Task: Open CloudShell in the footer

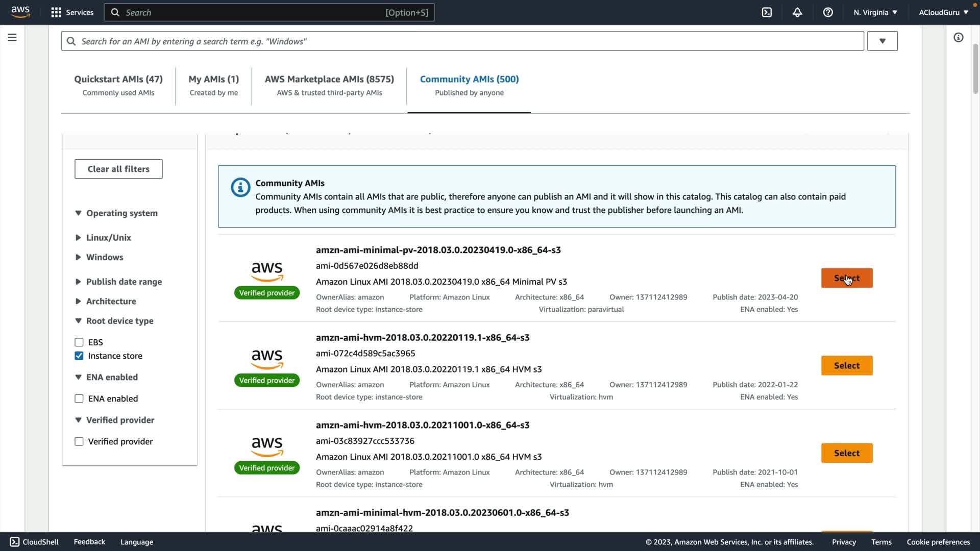Action: coord(34,542)
